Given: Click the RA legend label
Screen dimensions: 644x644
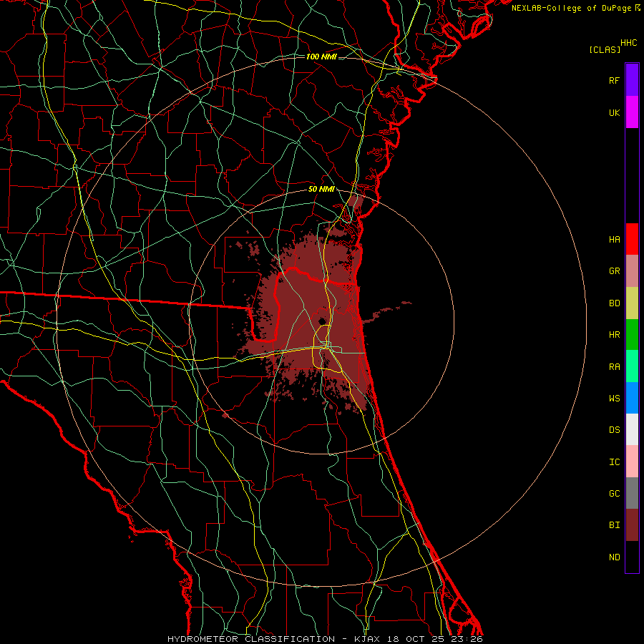Looking at the screenshot, I should point(614,366).
